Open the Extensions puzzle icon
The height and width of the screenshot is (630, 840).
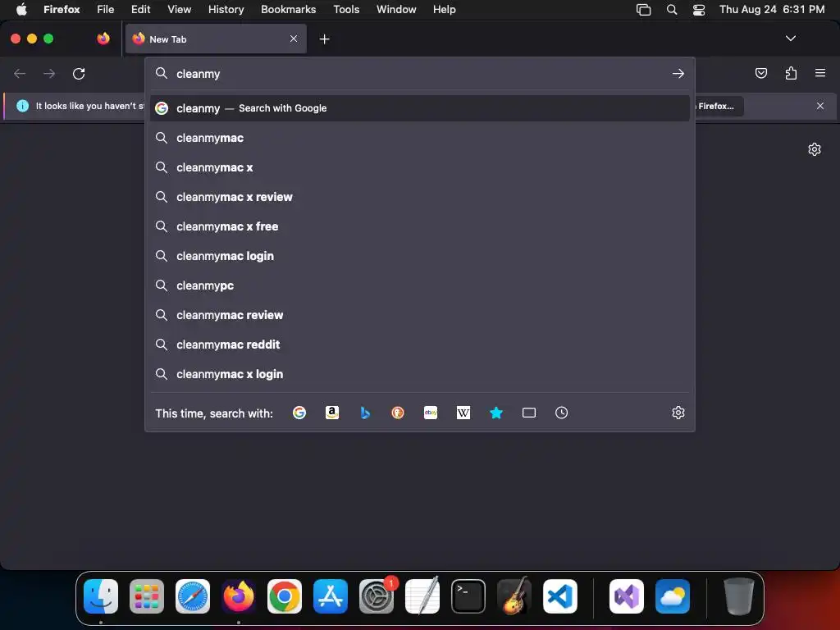click(791, 73)
